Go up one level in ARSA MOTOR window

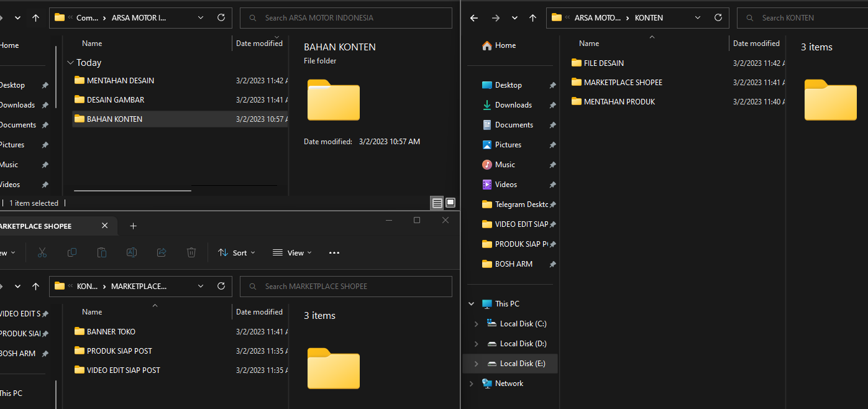click(35, 18)
